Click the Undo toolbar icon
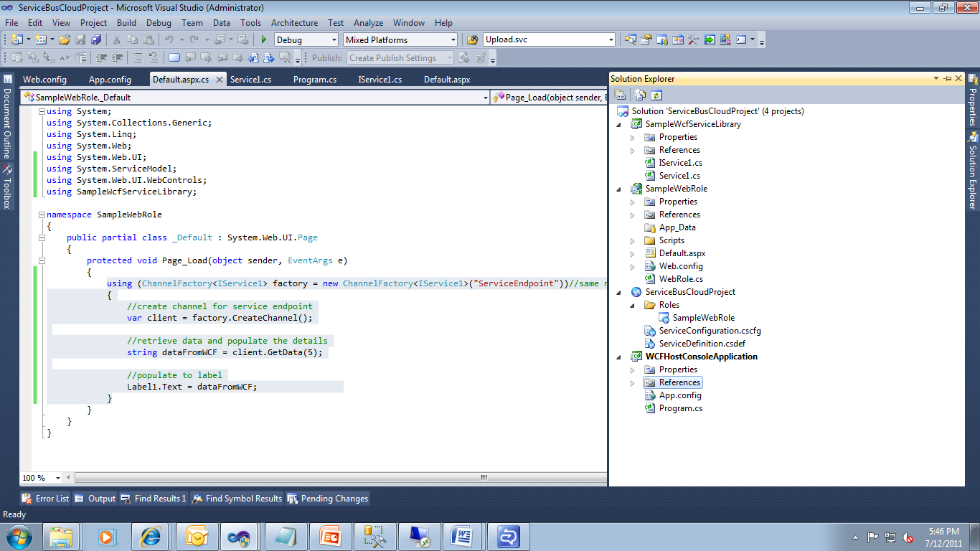The width and height of the screenshot is (980, 551). 170,39
